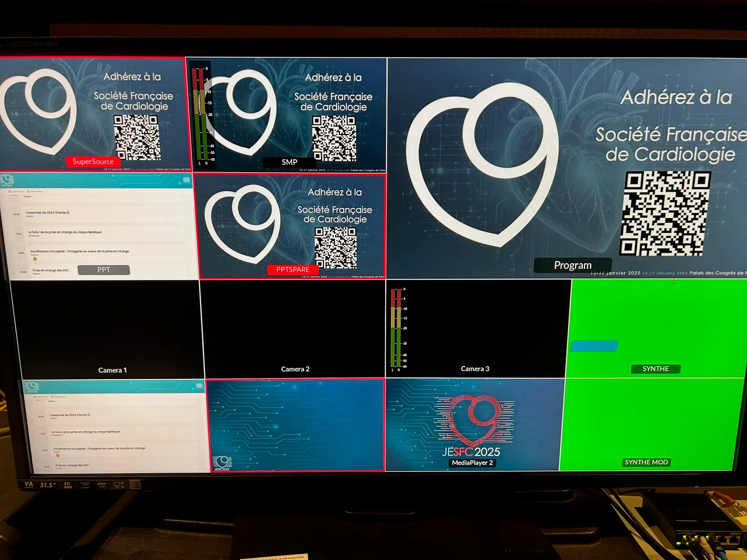Open "L'essentiel de 2024 (Partie II)" in the PPT-labeled view
Screen dimensions: 747x560
(x=47, y=212)
